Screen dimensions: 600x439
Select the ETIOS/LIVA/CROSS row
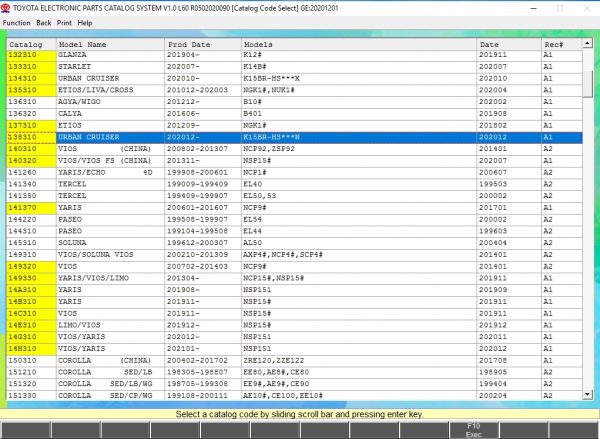tap(294, 90)
